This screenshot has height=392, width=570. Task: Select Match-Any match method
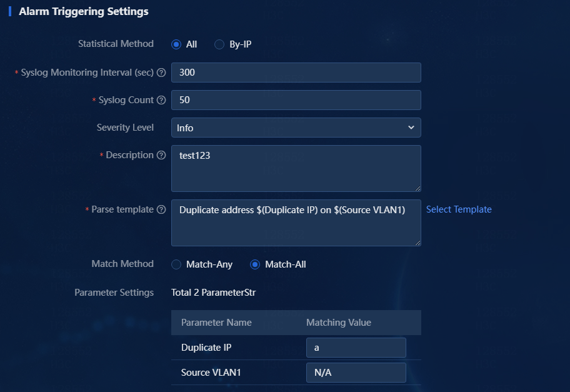[176, 264]
